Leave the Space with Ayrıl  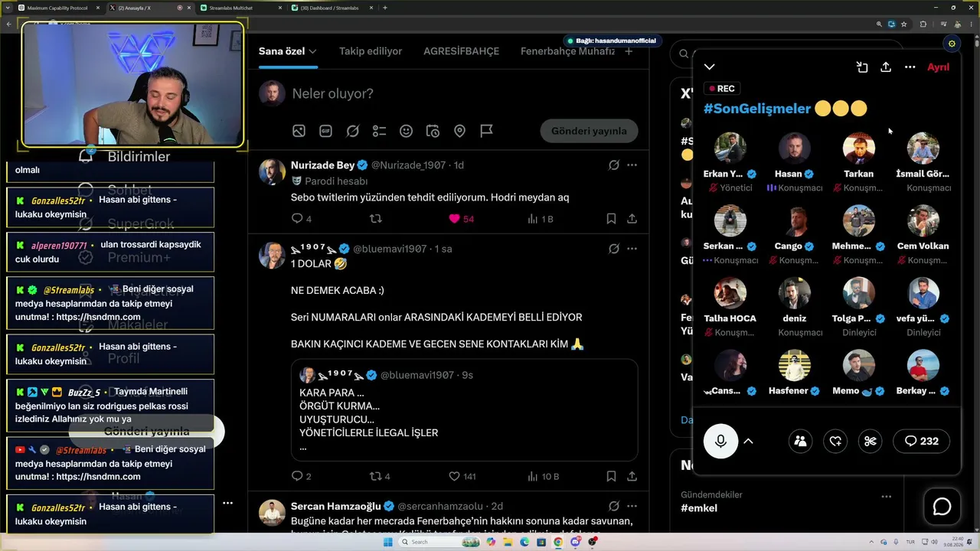(x=938, y=67)
